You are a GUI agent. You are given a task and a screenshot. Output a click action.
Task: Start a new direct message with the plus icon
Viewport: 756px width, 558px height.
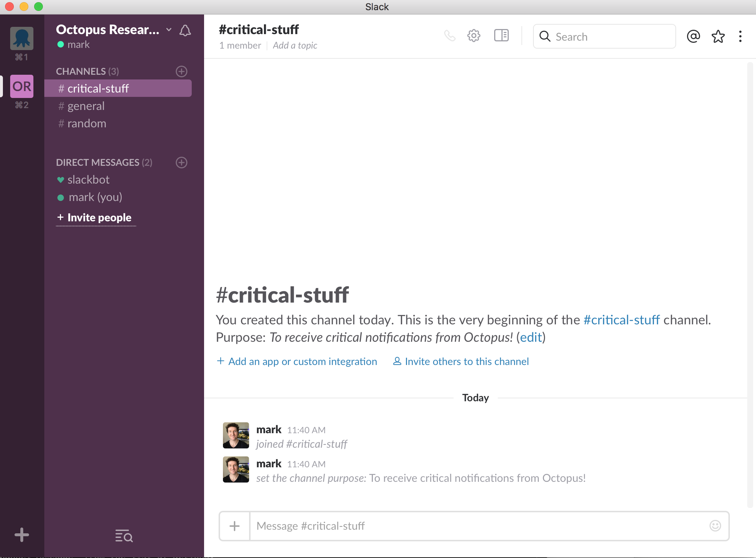[181, 163]
